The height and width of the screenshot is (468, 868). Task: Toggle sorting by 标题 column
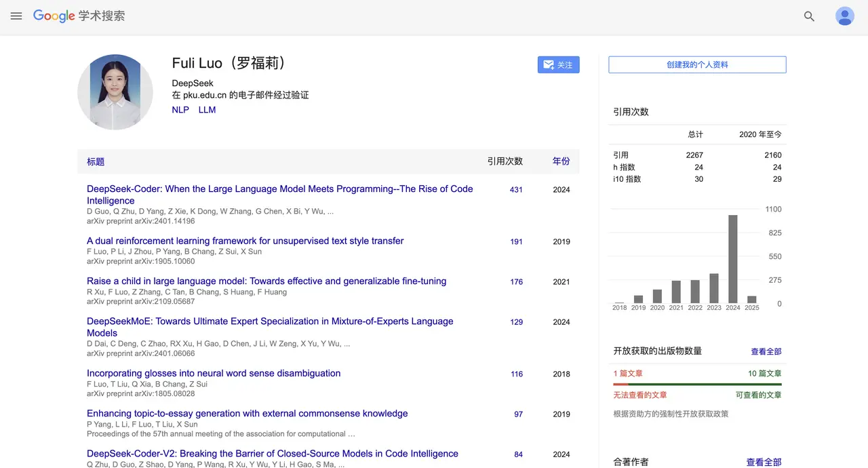tap(95, 161)
